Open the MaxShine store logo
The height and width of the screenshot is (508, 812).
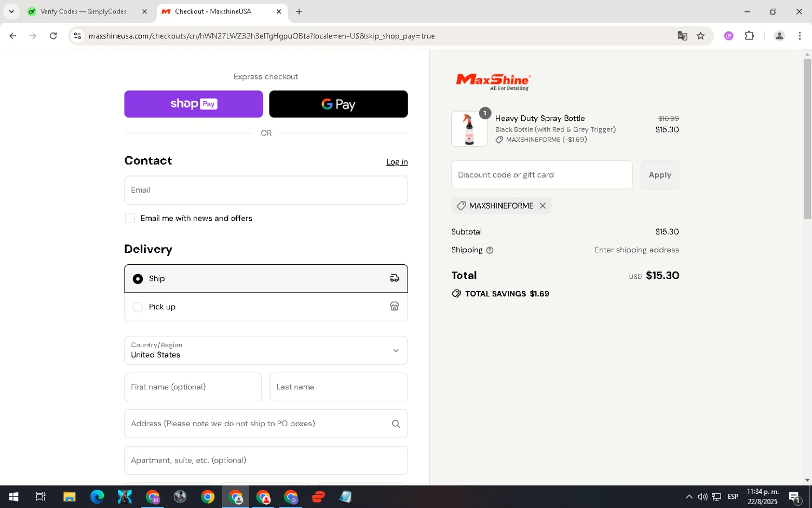[x=493, y=81]
